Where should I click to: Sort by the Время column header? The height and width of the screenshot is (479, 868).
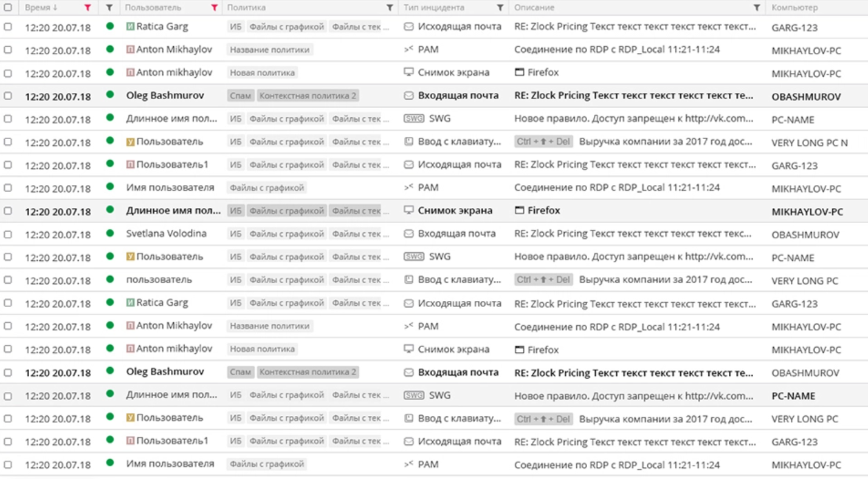pos(41,8)
